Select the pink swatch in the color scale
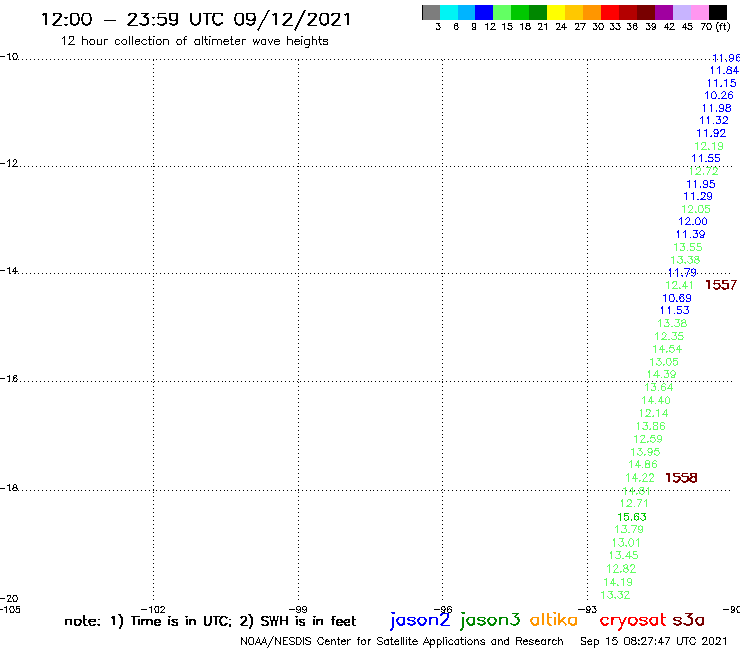Image resolution: width=740 pixels, height=650 pixels. (699, 12)
